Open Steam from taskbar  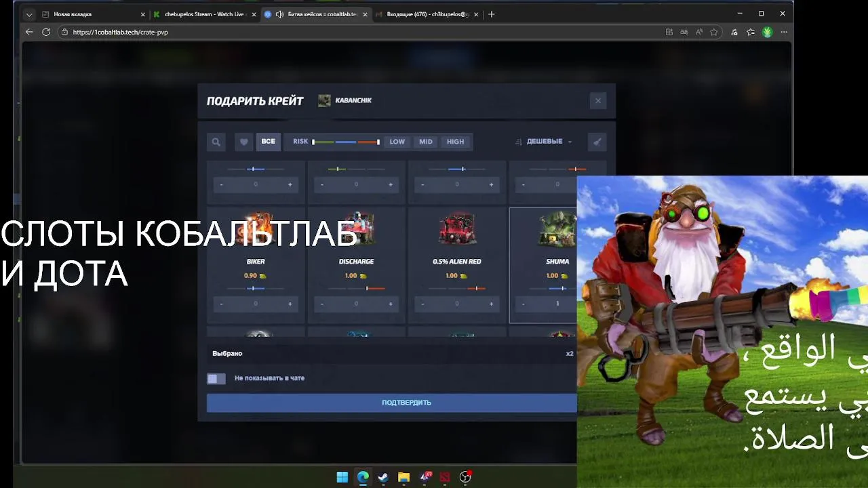pyautogui.click(x=383, y=477)
